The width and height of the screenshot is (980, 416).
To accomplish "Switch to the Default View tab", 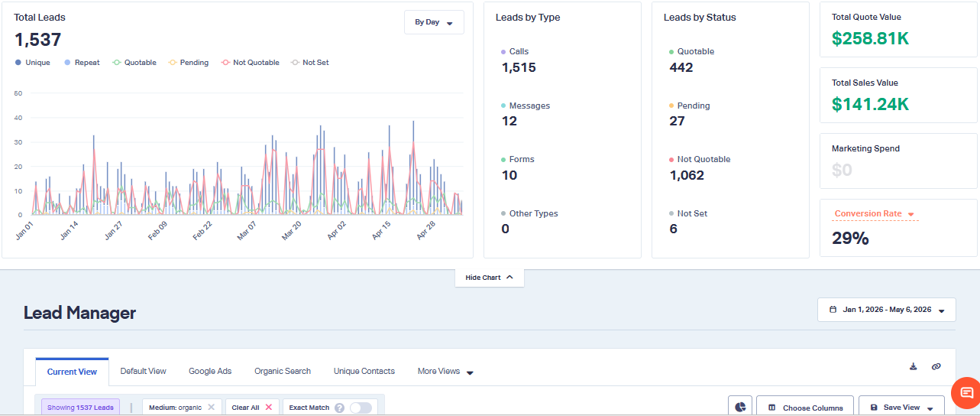I will coord(143,372).
